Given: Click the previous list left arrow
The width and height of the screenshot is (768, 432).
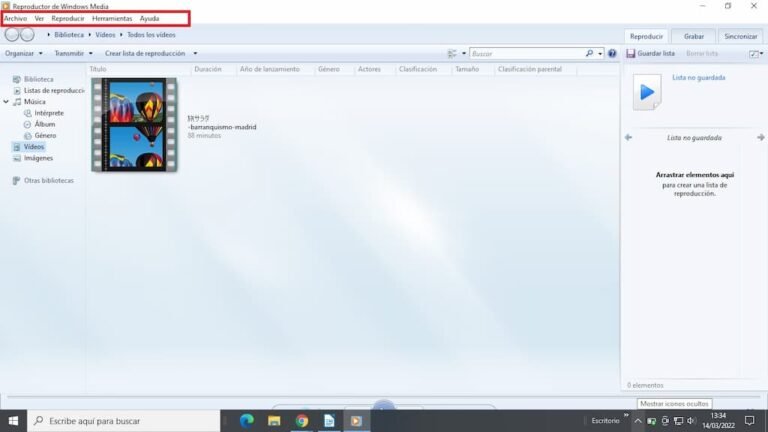Looking at the screenshot, I should (x=628, y=138).
